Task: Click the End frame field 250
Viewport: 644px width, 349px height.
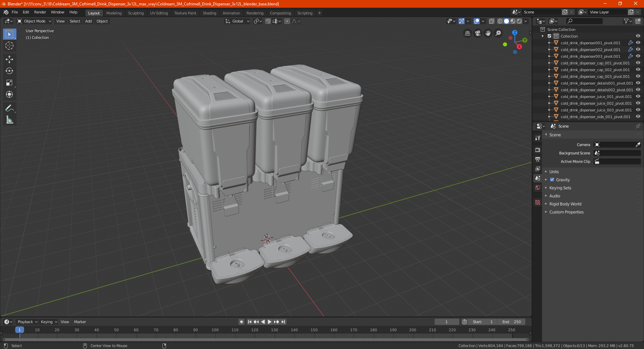Action: click(x=511, y=322)
